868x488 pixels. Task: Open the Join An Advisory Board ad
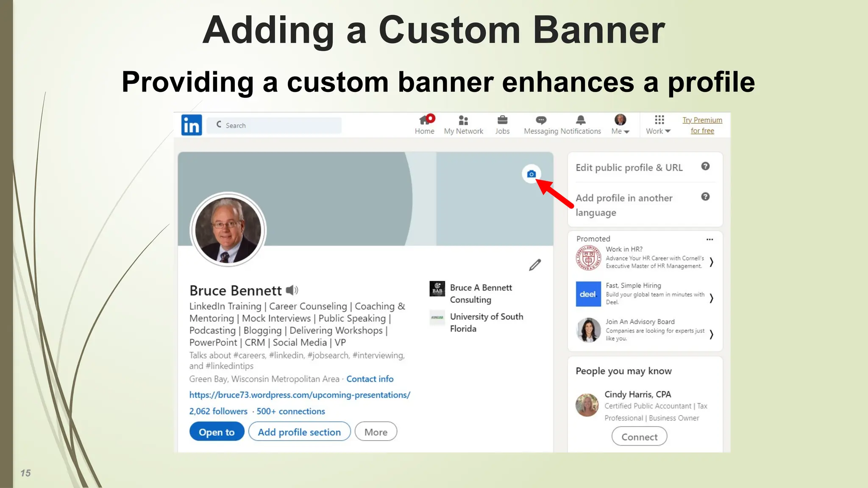click(655, 330)
